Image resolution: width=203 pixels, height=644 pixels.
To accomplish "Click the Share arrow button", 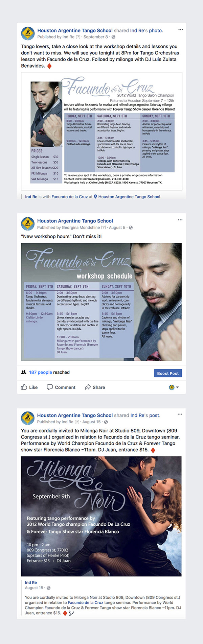I will pyautogui.click(x=95, y=387).
